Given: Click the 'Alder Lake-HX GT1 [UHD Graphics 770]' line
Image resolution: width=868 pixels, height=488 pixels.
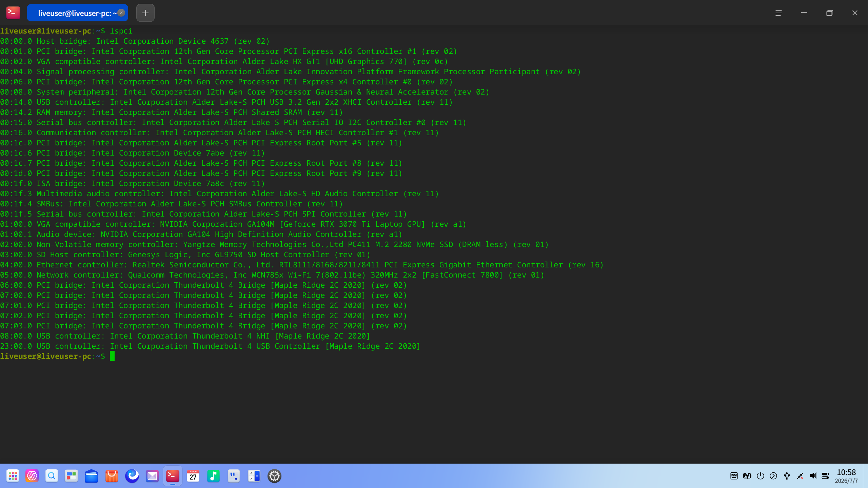Looking at the screenshot, I should pos(224,62).
